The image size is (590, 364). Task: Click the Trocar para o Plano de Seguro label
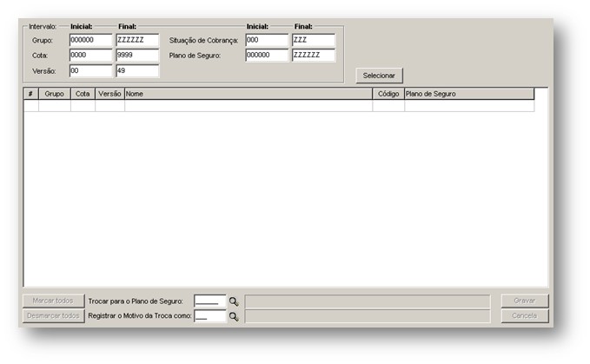click(136, 301)
